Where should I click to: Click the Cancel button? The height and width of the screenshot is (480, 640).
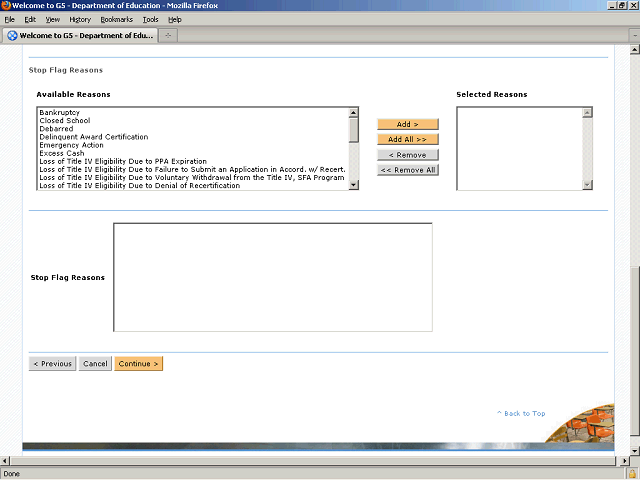click(x=95, y=364)
